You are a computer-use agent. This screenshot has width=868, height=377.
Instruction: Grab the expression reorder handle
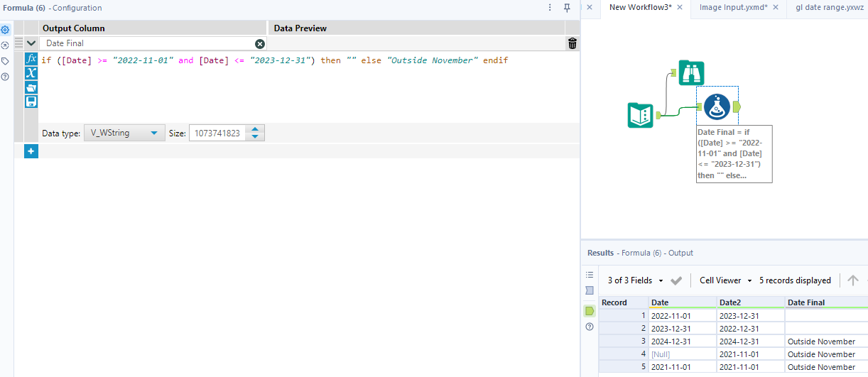coord(18,43)
